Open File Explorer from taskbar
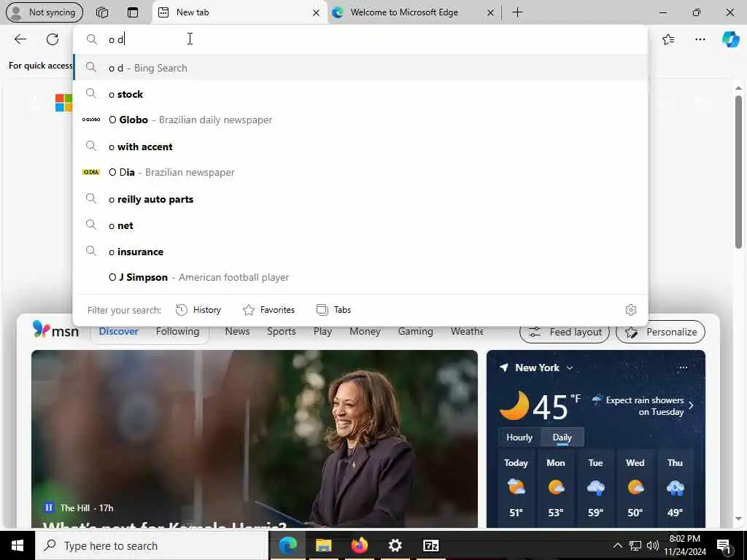747x560 pixels. pyautogui.click(x=323, y=545)
